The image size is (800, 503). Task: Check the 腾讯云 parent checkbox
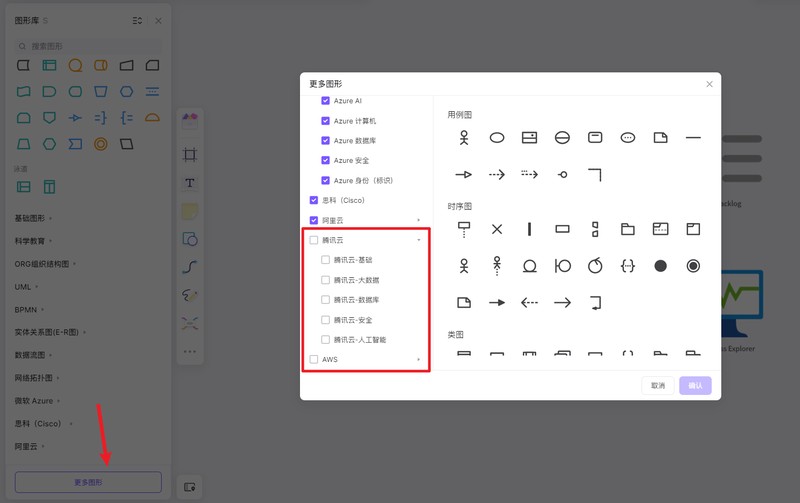pyautogui.click(x=314, y=240)
